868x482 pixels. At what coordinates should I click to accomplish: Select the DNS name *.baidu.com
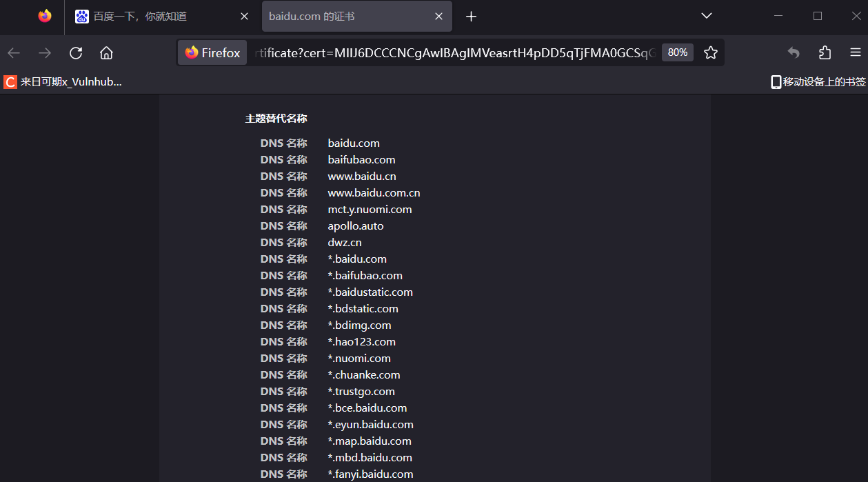coord(357,259)
